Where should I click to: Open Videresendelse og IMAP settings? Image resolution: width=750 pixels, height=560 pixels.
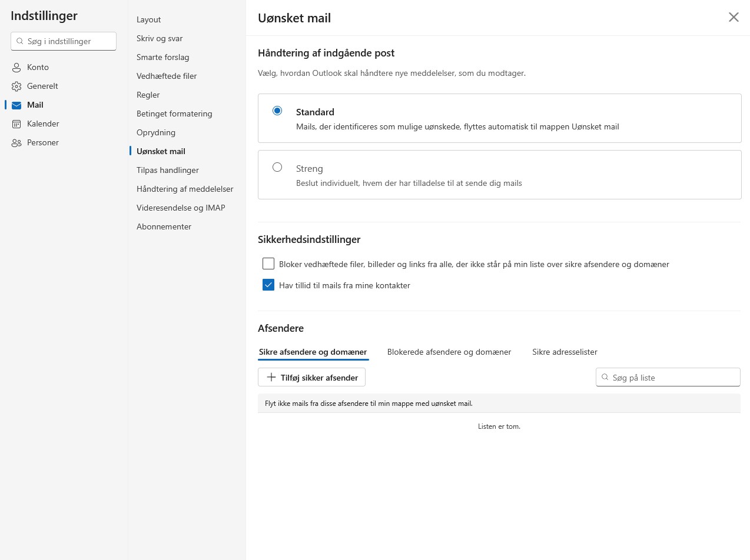point(181,208)
